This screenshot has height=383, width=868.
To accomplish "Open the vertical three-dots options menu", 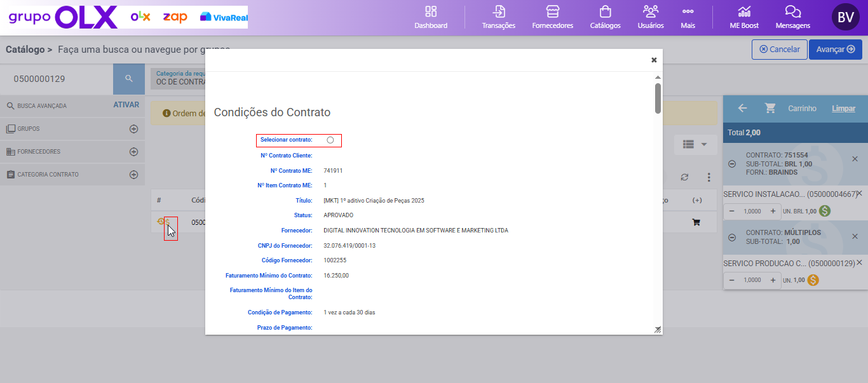I will pyautogui.click(x=709, y=177).
